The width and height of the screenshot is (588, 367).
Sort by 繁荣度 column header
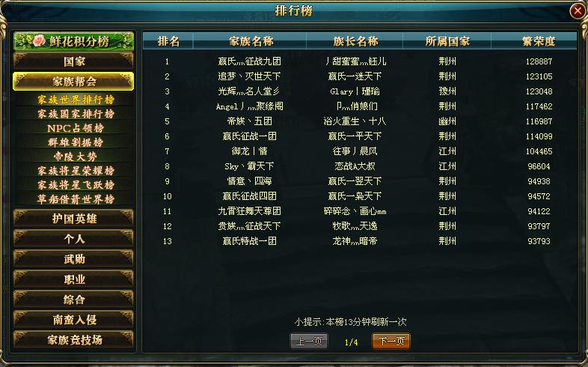pos(539,41)
